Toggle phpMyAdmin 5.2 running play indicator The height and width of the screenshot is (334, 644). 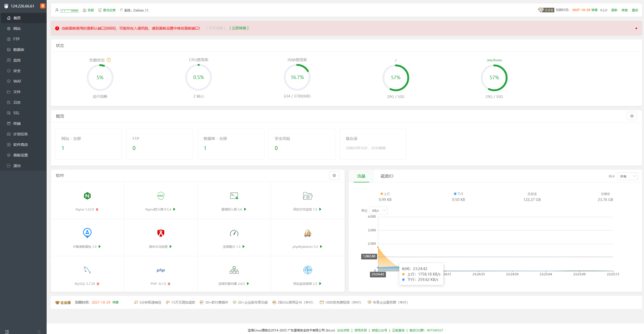coord(321,247)
